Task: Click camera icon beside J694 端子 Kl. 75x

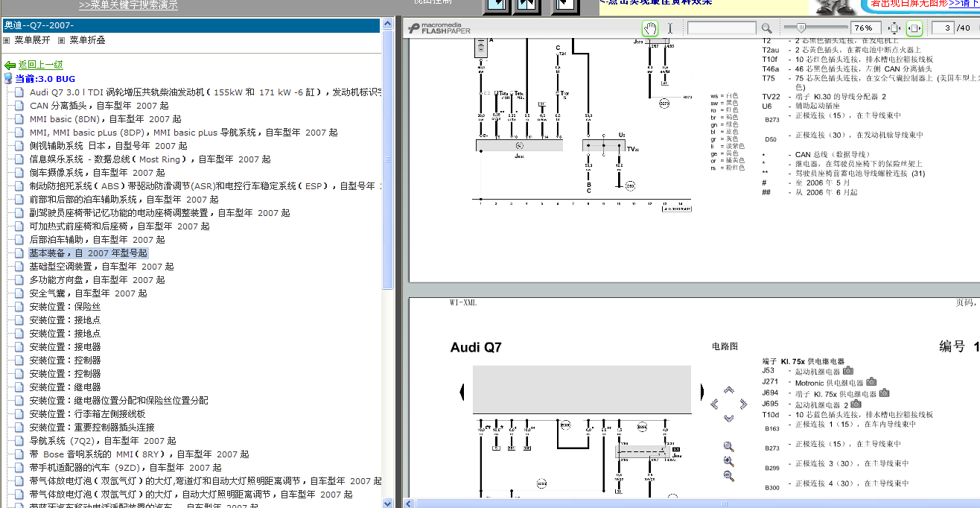Action: (884, 393)
